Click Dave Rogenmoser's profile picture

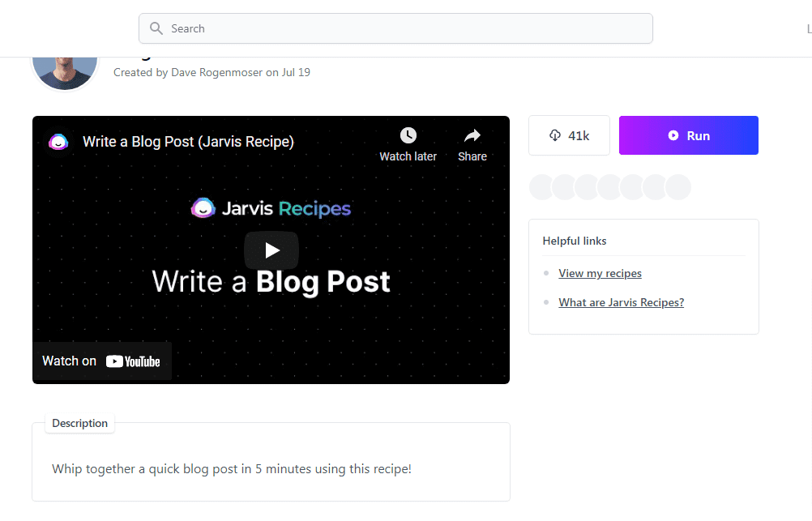[65, 72]
